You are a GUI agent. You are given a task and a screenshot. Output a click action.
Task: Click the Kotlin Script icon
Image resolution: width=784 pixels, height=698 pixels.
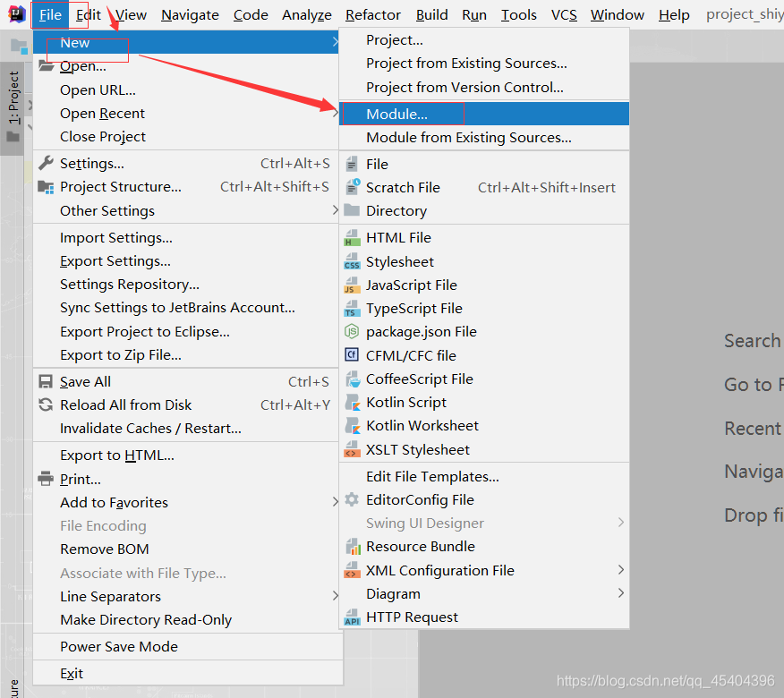pos(353,403)
